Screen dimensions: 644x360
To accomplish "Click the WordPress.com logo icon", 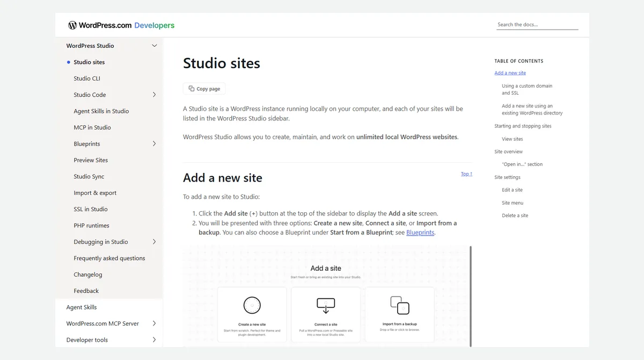I will (72, 25).
